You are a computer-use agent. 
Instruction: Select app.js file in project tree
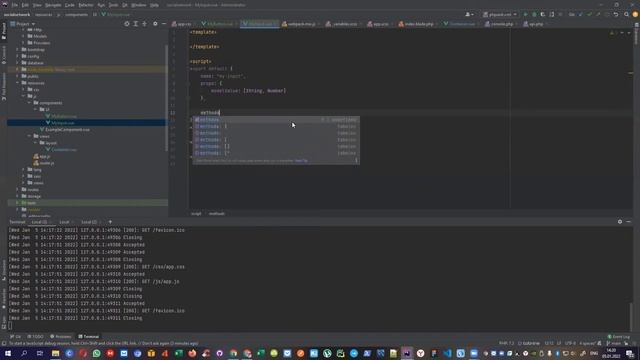[x=42, y=156]
